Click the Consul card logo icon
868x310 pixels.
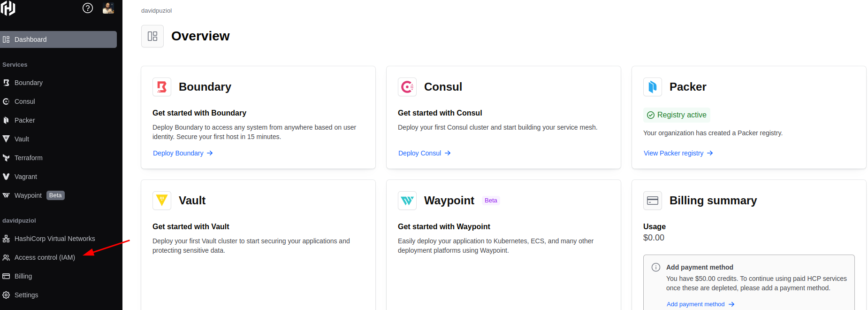407,87
